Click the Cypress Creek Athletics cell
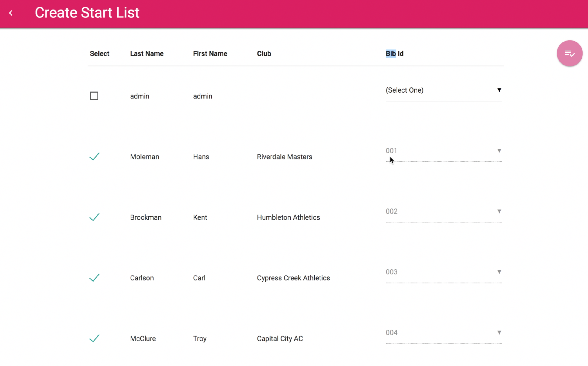The height and width of the screenshot is (366, 588). coord(293,278)
